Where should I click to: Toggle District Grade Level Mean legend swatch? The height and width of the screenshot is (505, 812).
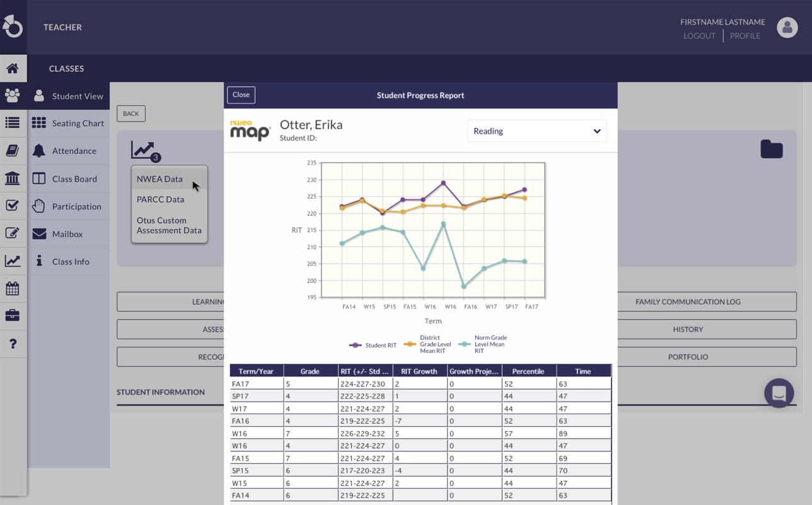[x=410, y=344]
